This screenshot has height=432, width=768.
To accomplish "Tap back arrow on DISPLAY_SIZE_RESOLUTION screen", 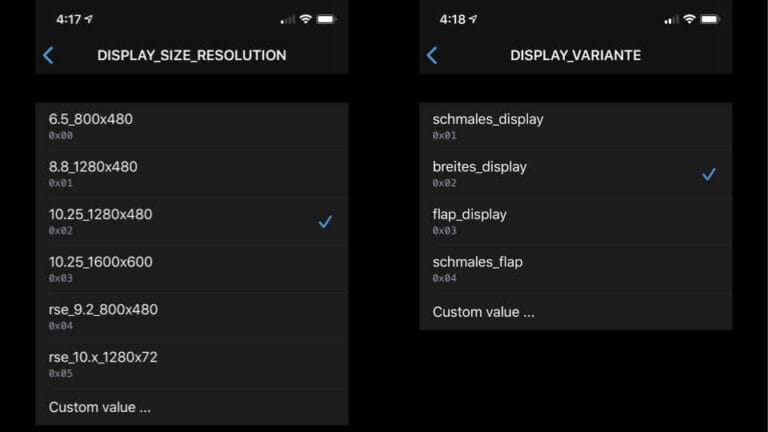I will (x=48, y=56).
